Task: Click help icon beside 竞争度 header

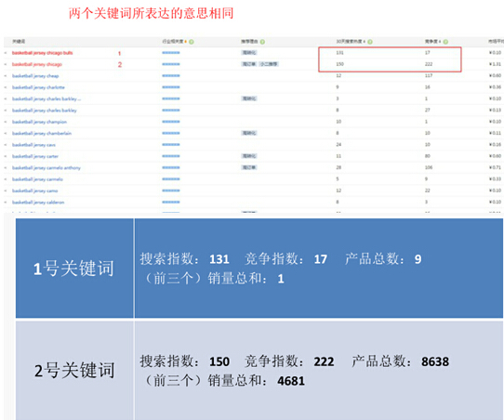Action: [445, 42]
